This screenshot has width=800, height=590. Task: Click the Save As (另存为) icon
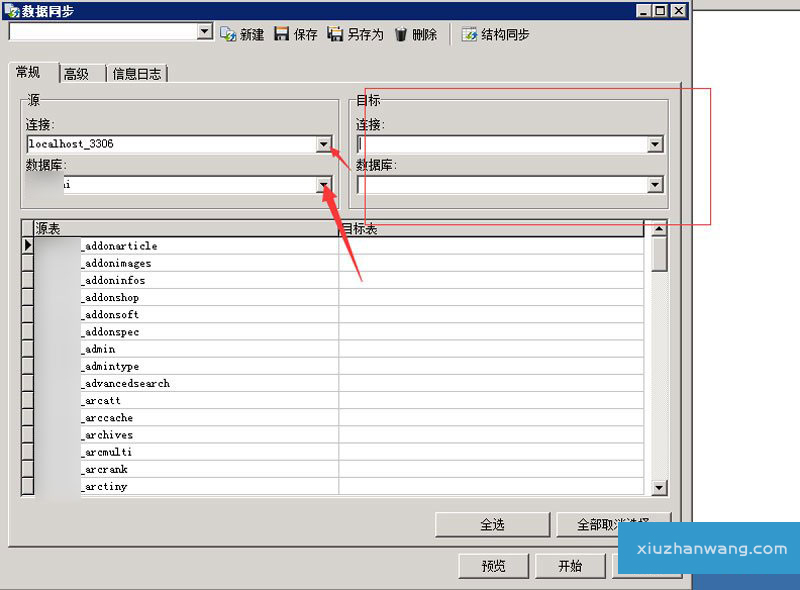pos(336,34)
